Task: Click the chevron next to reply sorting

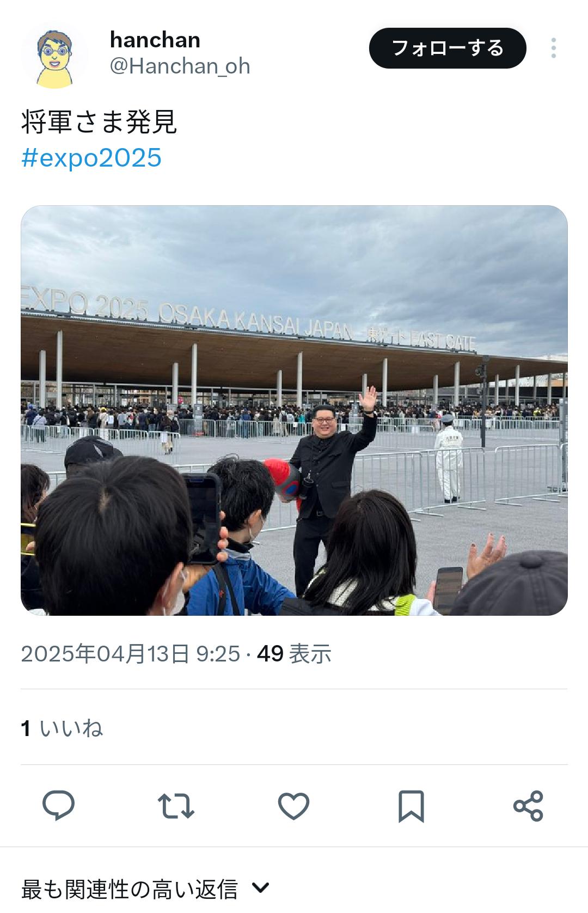Action: (261, 889)
